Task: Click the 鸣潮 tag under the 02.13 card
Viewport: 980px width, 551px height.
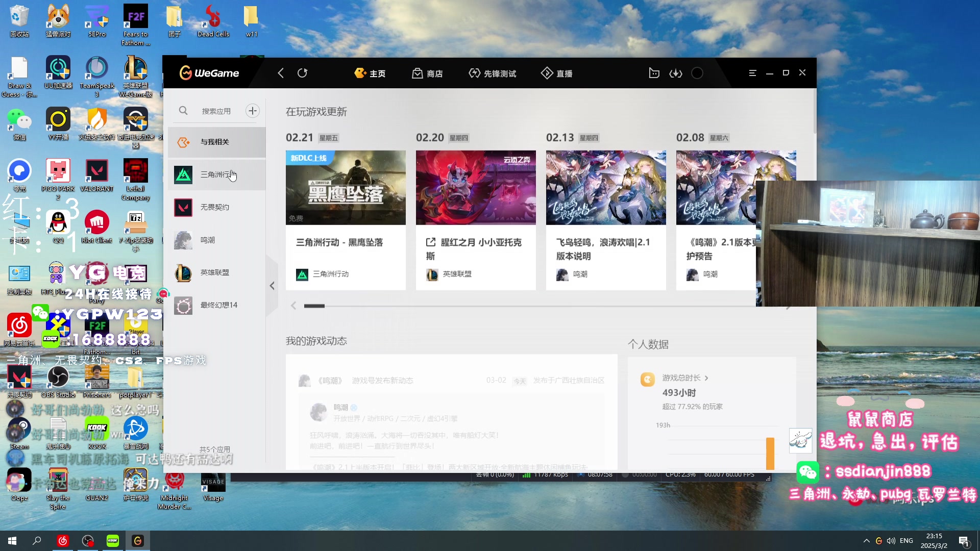Action: coord(572,274)
